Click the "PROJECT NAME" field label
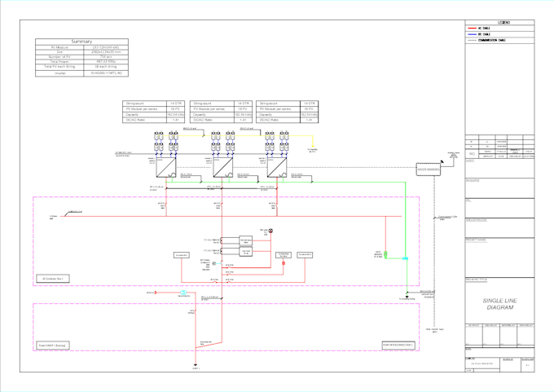Viewport: 554px width, 392px height. [x=476, y=240]
